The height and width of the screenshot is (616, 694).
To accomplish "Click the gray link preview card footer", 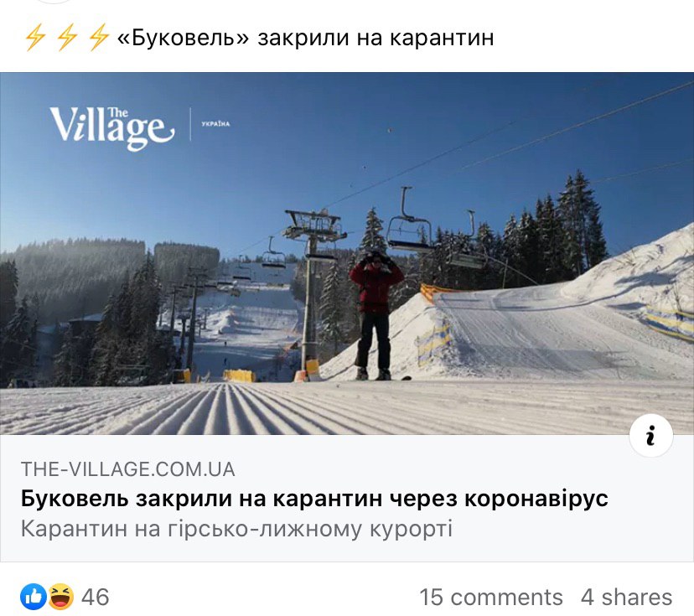I will pos(347,499).
